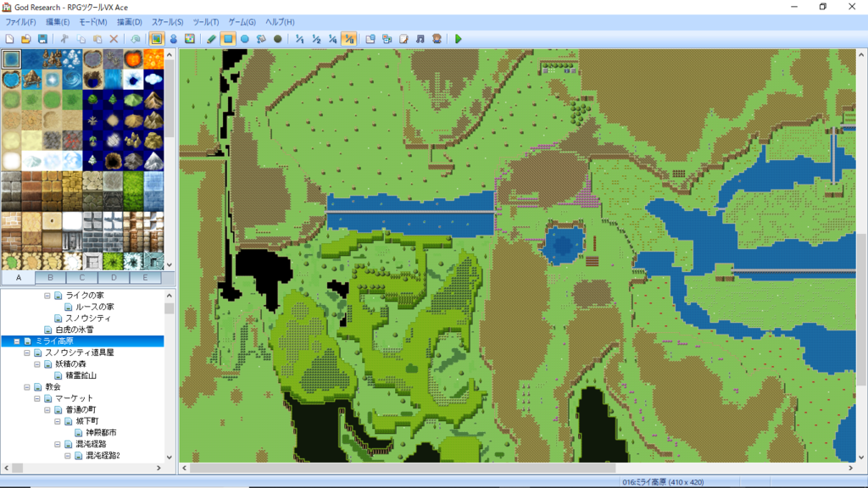Open the 編集(E) menu

click(x=58, y=22)
